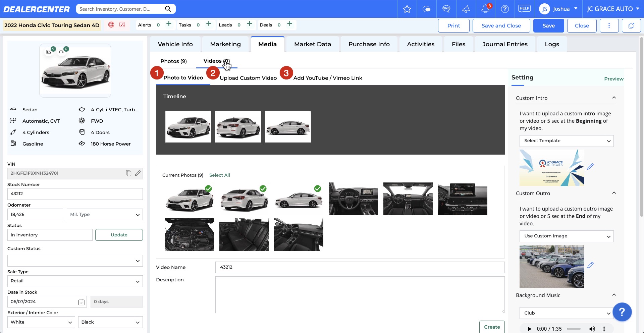This screenshot has height=333, width=644.
Task: Add a new Alert with plus icon
Action: (169, 24)
